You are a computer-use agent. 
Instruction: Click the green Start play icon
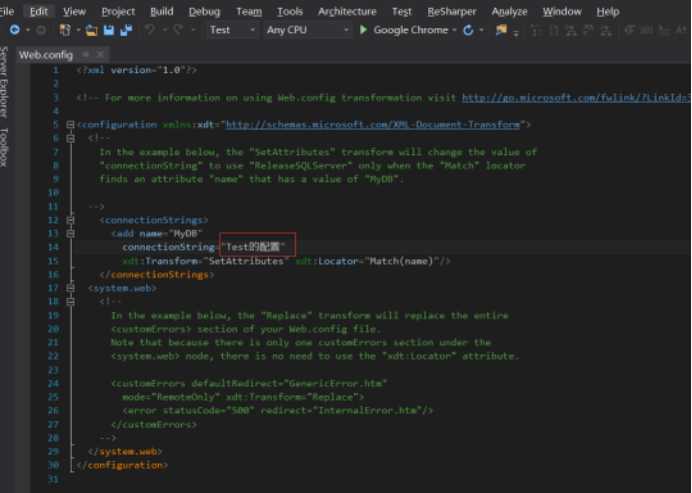(363, 30)
